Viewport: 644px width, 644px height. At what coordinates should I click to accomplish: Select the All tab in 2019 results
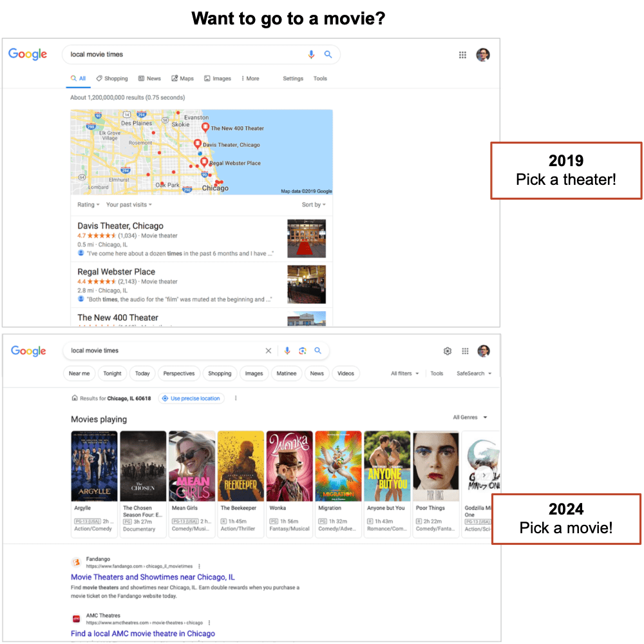click(x=78, y=79)
